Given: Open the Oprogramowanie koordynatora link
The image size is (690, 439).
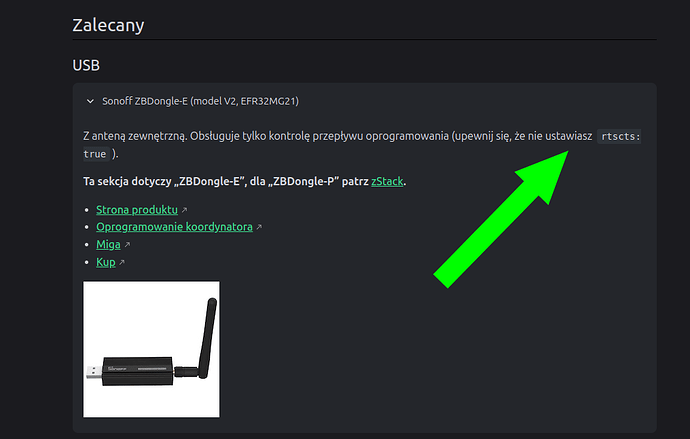Looking at the screenshot, I should (x=174, y=227).
